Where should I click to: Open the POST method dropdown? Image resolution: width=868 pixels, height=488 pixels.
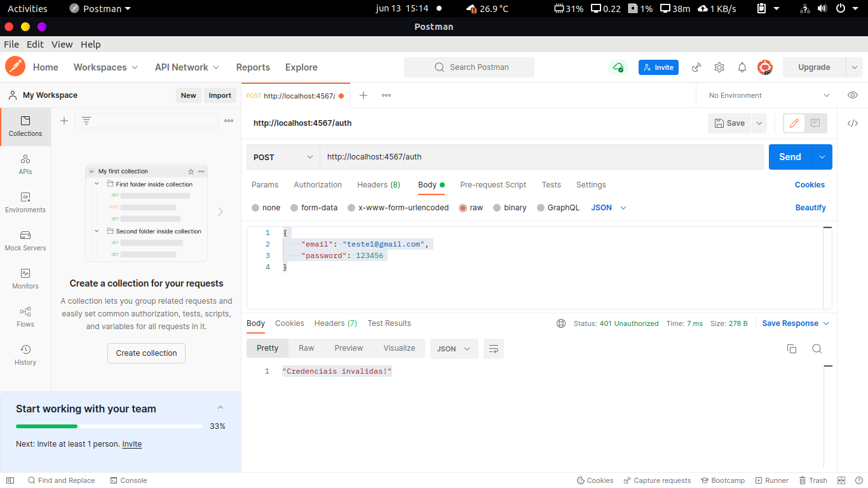point(283,157)
